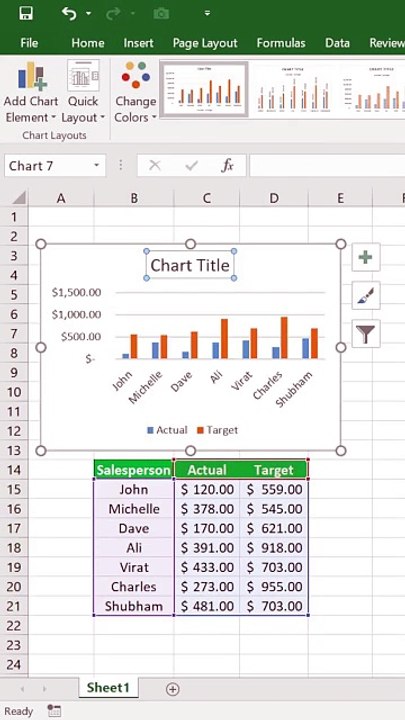
Task: Click the Actual legend entry
Action: (x=167, y=430)
